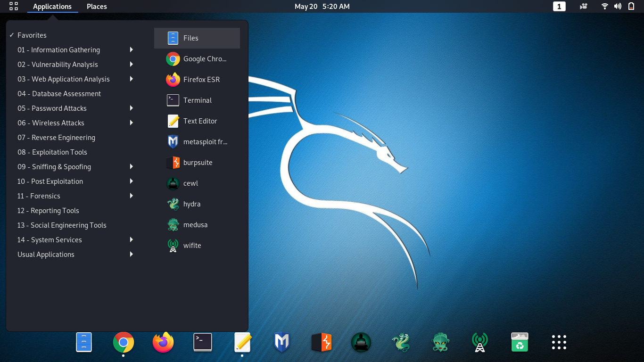Start hydra from the favorites menu list
Image resolution: width=644 pixels, height=362 pixels.
[x=197, y=204]
